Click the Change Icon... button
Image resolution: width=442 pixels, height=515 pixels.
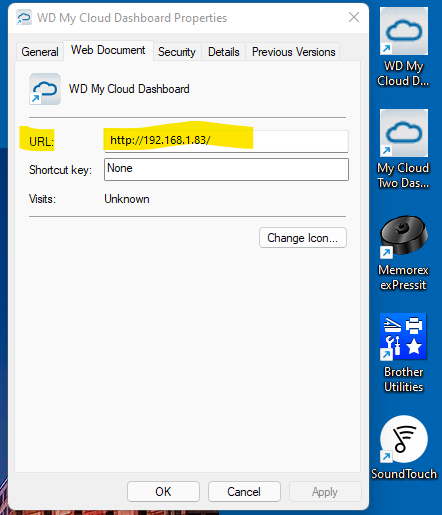[x=303, y=238]
